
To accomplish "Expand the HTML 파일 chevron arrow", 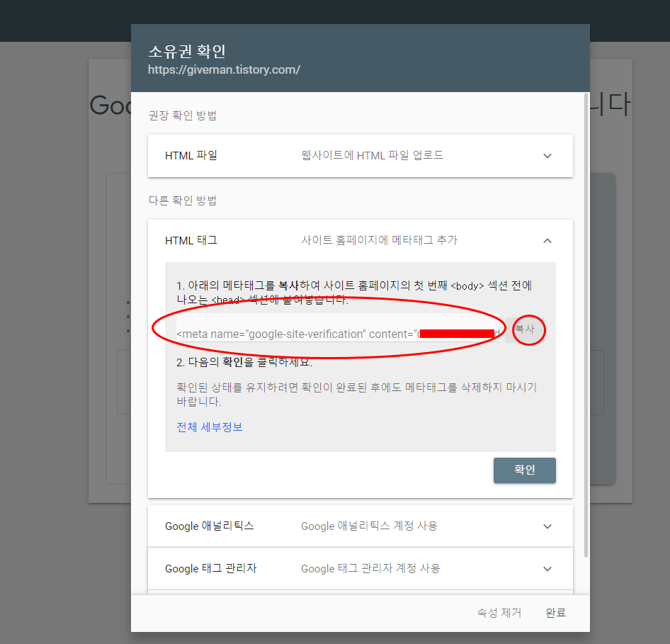I will [547, 156].
